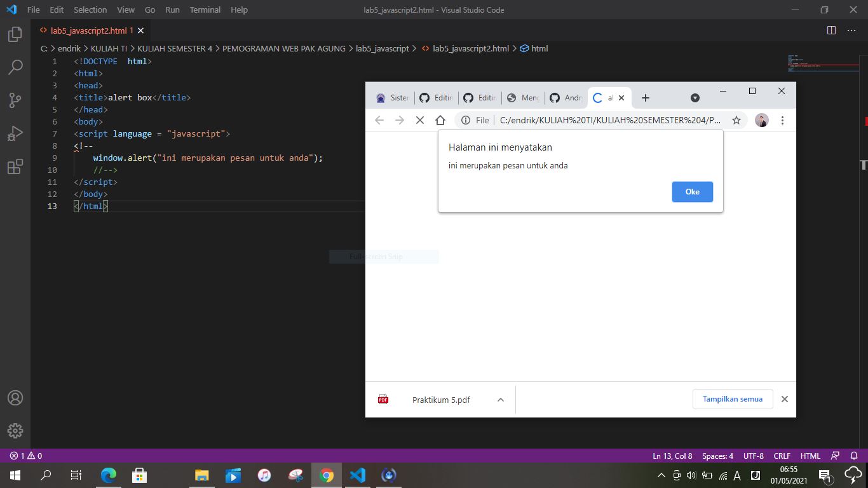
Task: Open the Explorer panel in VS Code
Action: [x=15, y=35]
